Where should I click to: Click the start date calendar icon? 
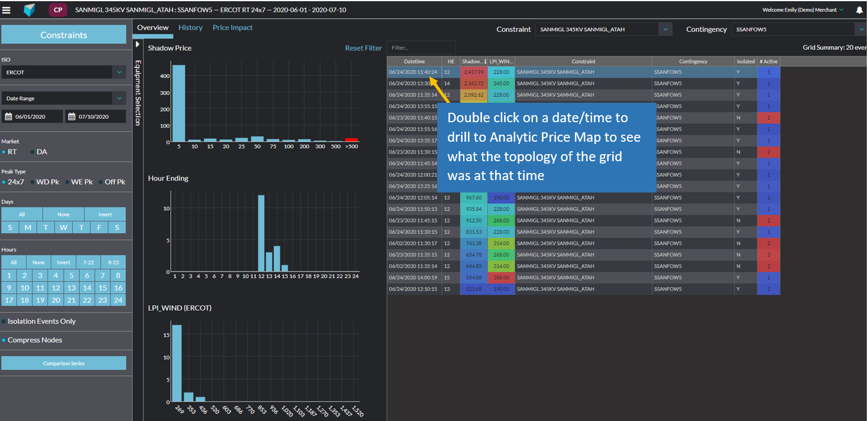coord(9,117)
